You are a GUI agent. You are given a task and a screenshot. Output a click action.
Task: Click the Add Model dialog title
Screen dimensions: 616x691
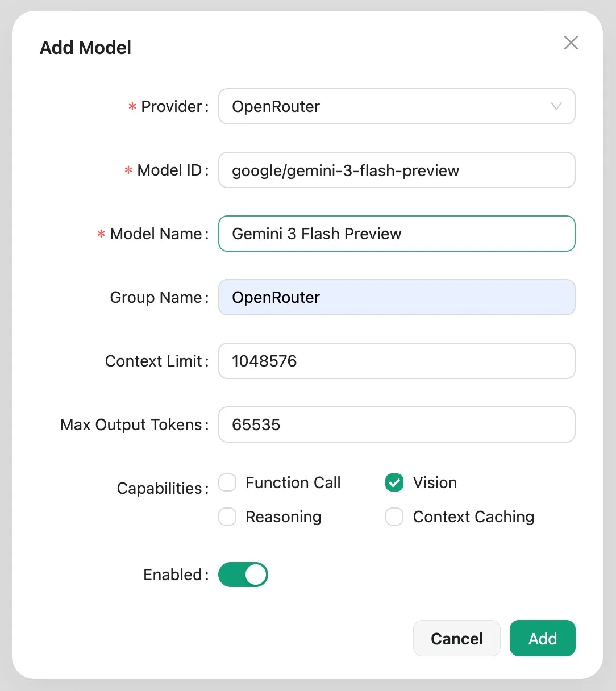[x=85, y=48]
